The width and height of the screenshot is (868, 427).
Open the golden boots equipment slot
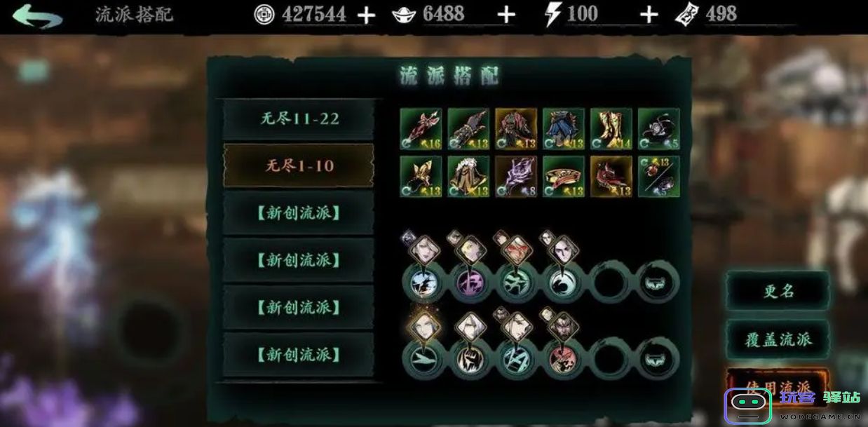click(611, 129)
